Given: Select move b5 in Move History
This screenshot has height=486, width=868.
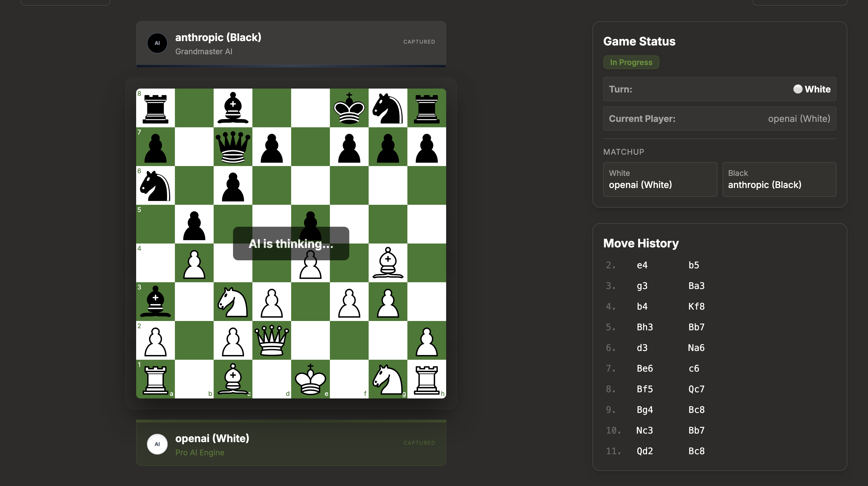Looking at the screenshot, I should coord(694,265).
